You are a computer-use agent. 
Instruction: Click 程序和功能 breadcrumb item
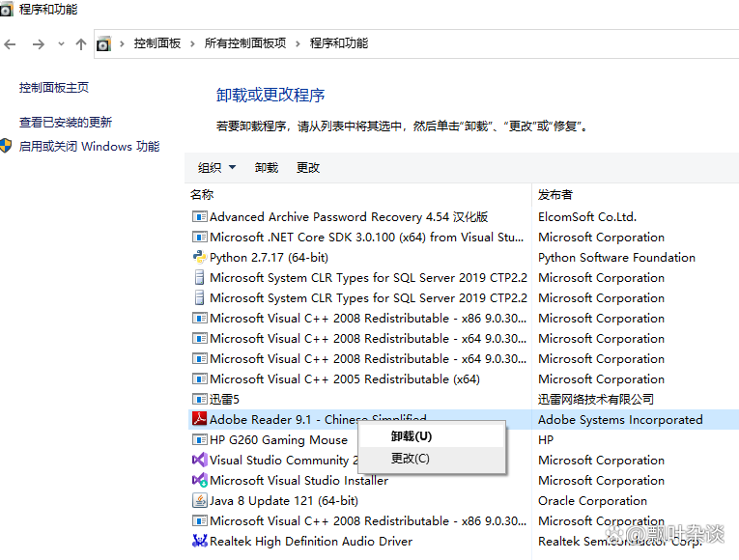339,43
